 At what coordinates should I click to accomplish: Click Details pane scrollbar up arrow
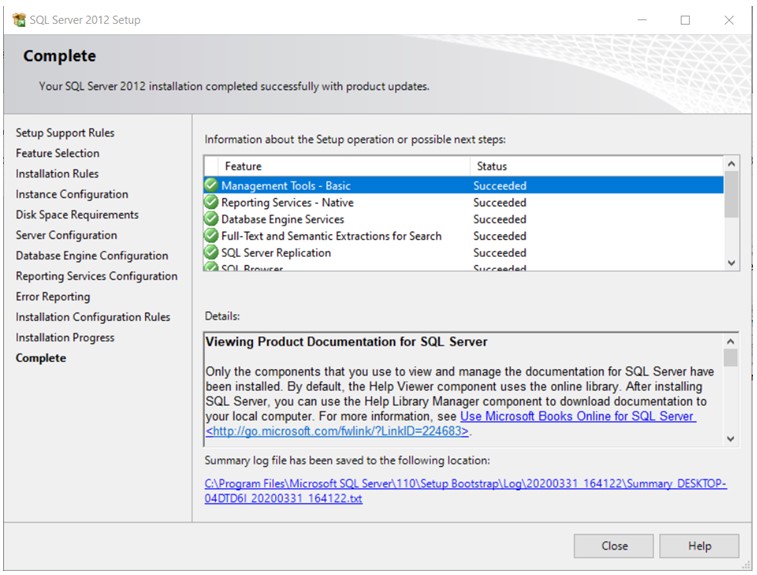730,341
